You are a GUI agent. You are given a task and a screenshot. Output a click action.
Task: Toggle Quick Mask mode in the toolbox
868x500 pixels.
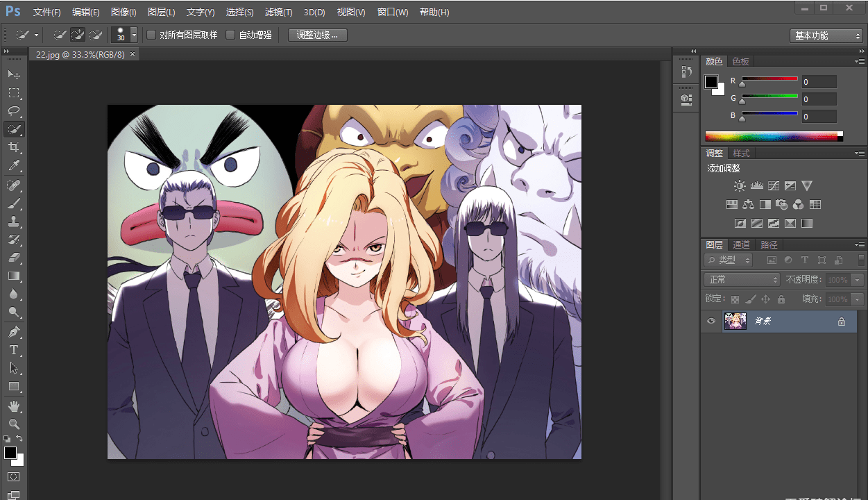[x=13, y=477]
